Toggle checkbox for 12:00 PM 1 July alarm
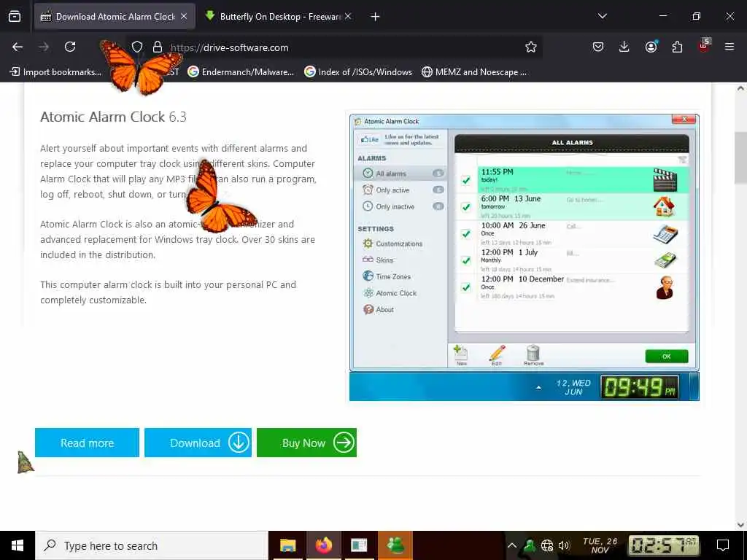This screenshot has width=747, height=560. point(466,260)
